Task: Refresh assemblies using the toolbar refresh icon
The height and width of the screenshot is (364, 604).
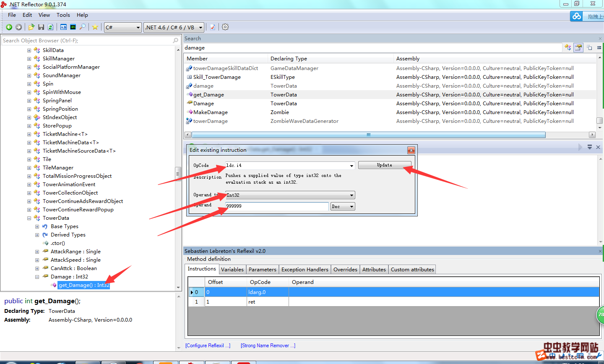Action: point(50,27)
